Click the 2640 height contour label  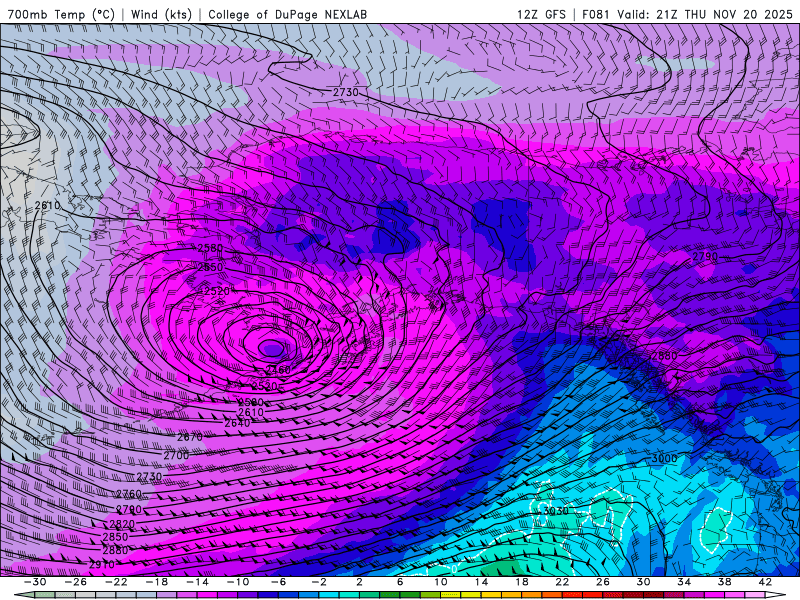[238, 423]
